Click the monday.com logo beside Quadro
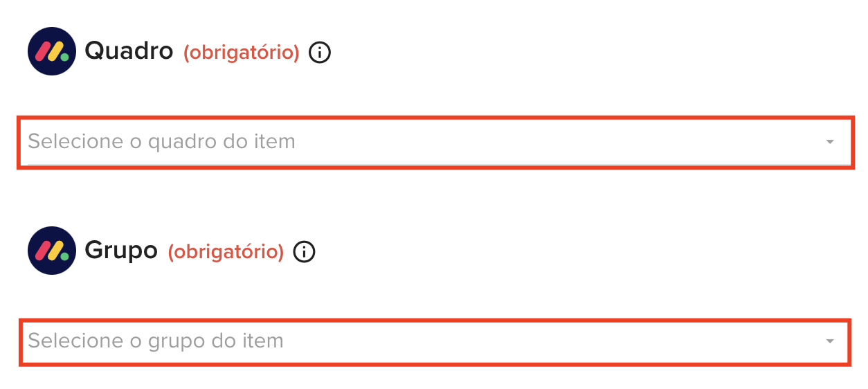This screenshot has width=868, height=389. (x=52, y=51)
